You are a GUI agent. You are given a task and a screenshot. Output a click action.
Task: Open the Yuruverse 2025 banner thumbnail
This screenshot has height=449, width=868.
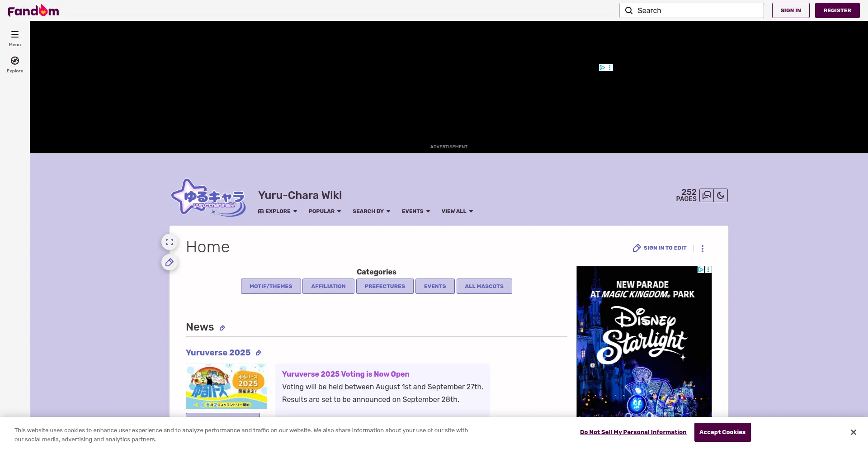click(226, 387)
